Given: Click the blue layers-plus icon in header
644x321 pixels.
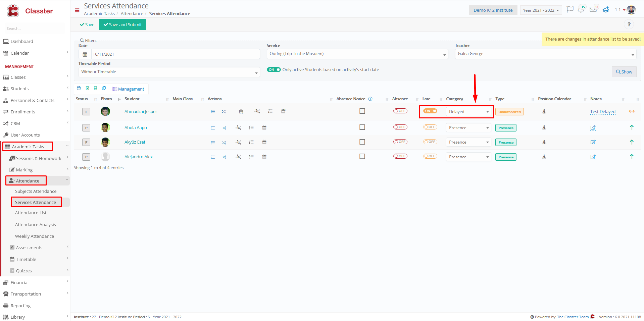Looking at the screenshot, I should click(x=606, y=10).
